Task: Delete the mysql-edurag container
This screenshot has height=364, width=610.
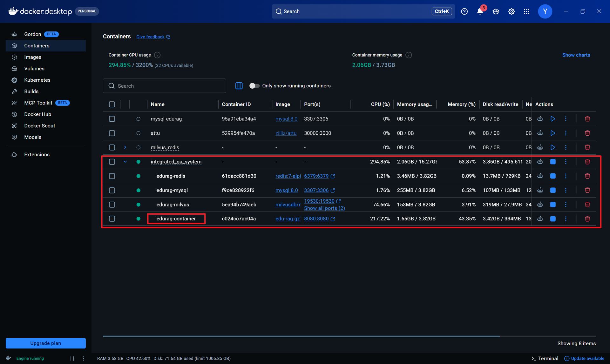Action: [587, 119]
